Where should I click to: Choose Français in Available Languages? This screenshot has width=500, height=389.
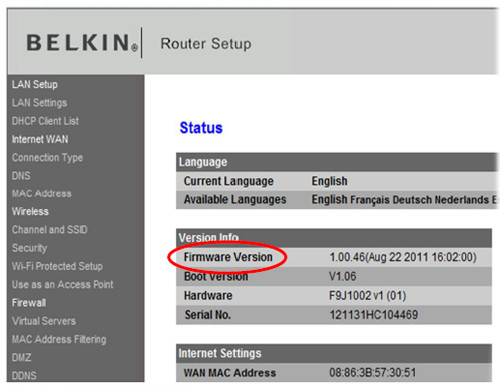[x=370, y=200]
